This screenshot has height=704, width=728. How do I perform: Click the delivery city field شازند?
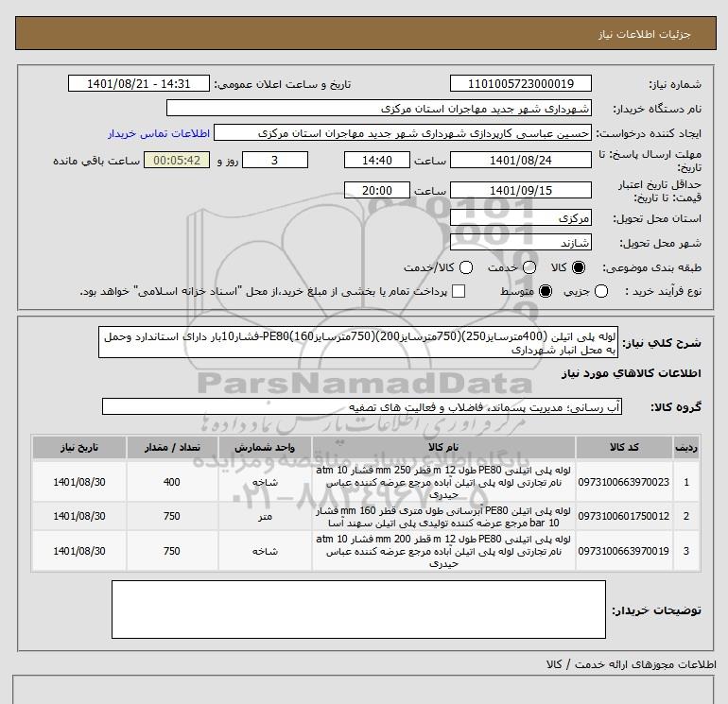[520, 242]
